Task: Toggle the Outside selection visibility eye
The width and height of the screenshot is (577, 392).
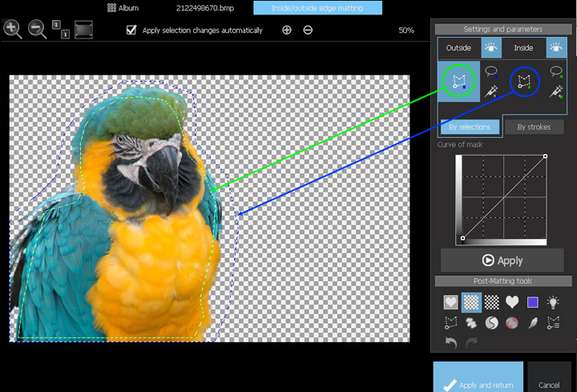Action: (491, 48)
